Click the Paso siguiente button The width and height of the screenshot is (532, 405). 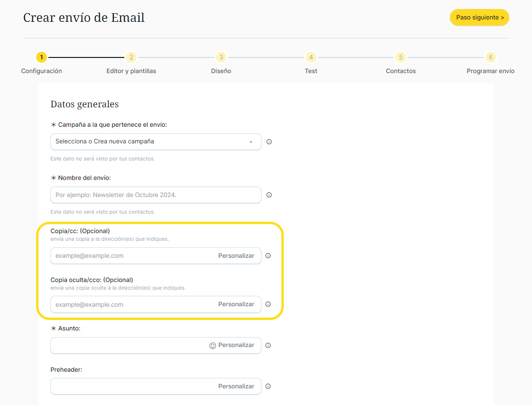tap(479, 18)
